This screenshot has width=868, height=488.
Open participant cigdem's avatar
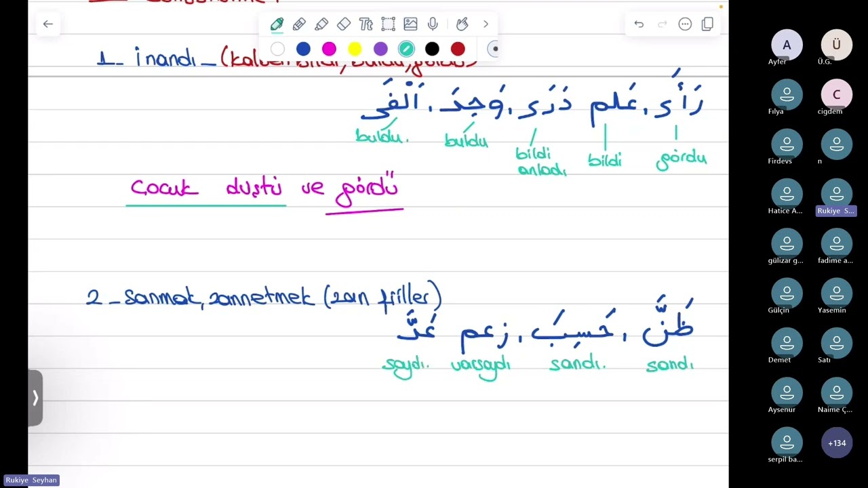(836, 94)
